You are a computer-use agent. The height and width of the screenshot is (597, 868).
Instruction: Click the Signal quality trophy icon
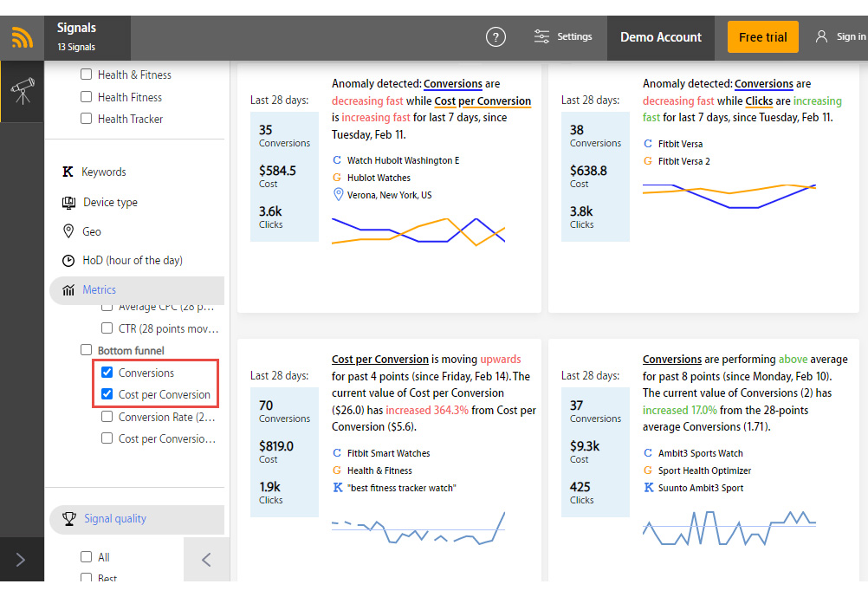click(x=69, y=519)
